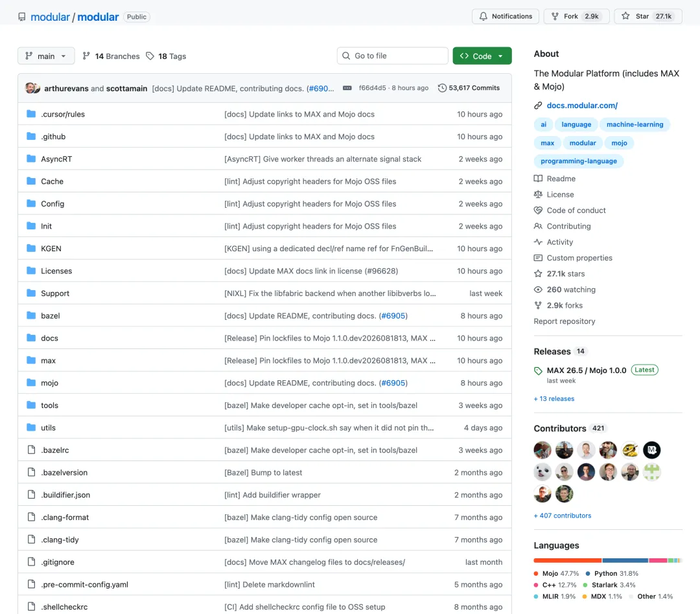The height and width of the screenshot is (614, 700).
Task: Click the License scale icon
Action: click(x=538, y=194)
